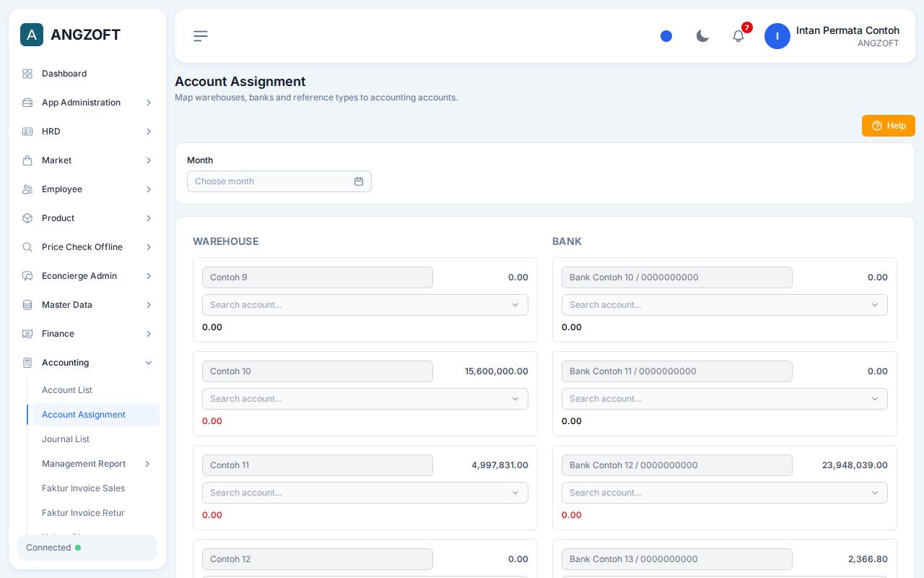924x578 pixels.
Task: Click the Dashboard grid icon
Action: coord(27,74)
